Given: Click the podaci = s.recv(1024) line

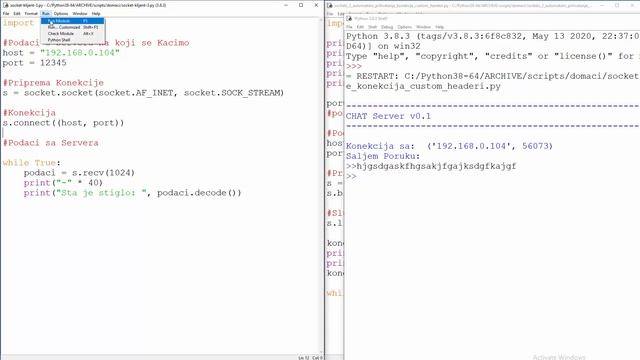Looking at the screenshot, I should [79, 173].
